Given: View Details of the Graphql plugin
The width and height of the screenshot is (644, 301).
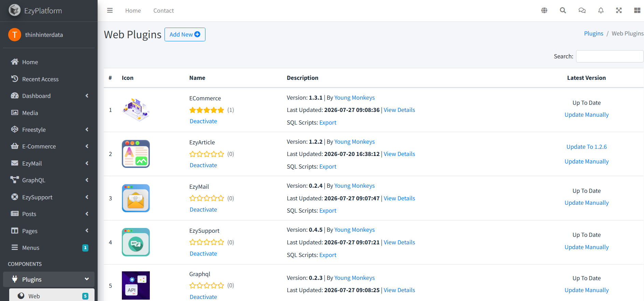Looking at the screenshot, I should click(x=399, y=290).
